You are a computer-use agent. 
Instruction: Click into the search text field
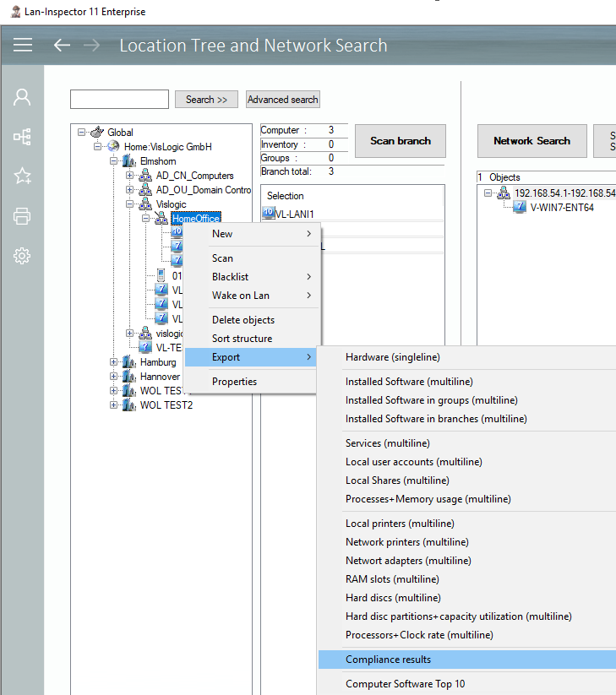point(119,100)
